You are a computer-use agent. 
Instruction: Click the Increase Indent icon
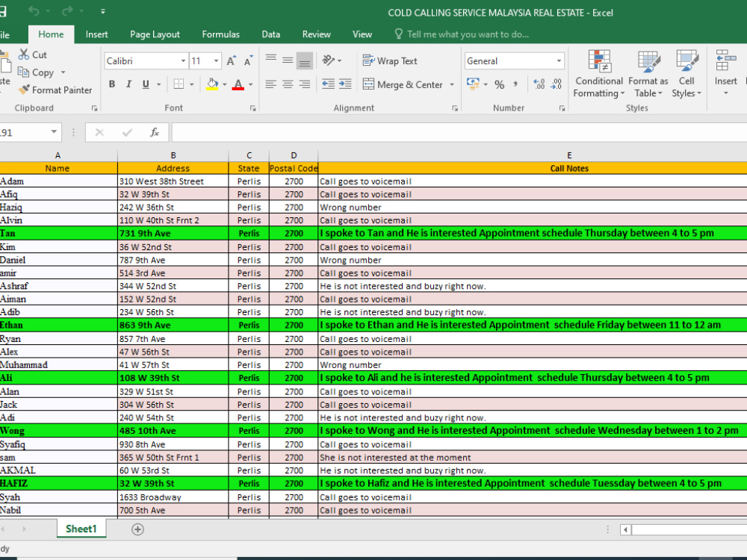pos(345,84)
